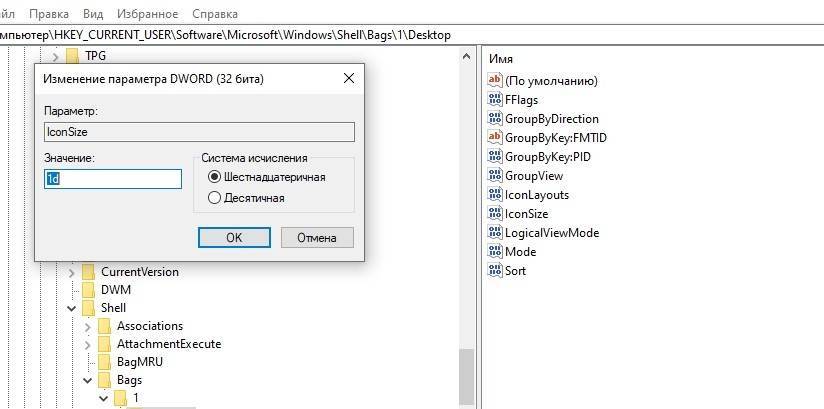The height and width of the screenshot is (409, 824).
Task: Click the Shell folder icon
Action: (88, 308)
